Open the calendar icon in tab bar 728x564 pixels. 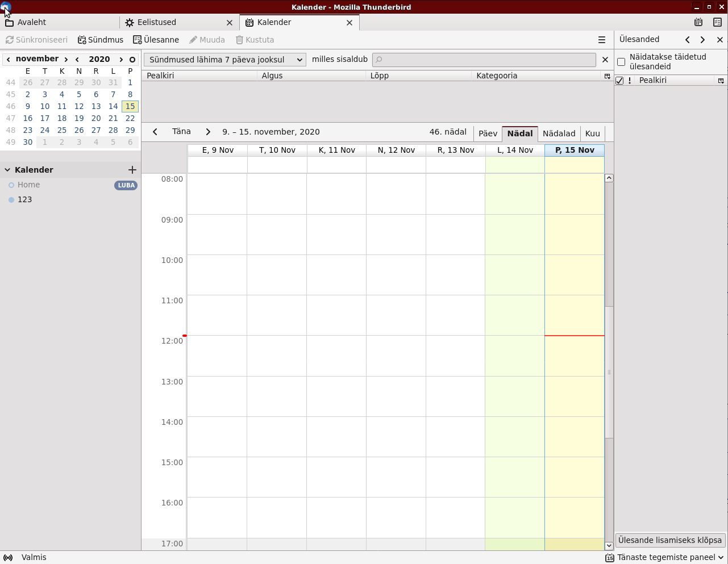(698, 22)
